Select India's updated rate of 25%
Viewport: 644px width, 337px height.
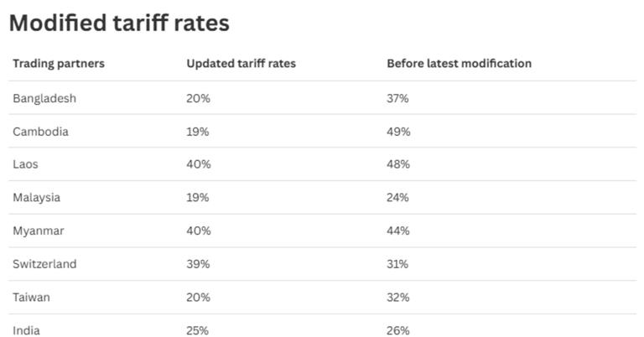tap(198, 330)
